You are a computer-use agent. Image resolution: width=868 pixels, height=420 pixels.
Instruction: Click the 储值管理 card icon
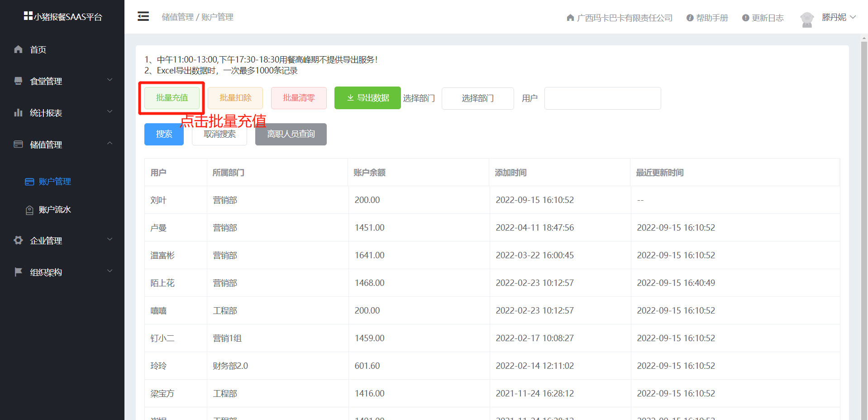pos(18,144)
